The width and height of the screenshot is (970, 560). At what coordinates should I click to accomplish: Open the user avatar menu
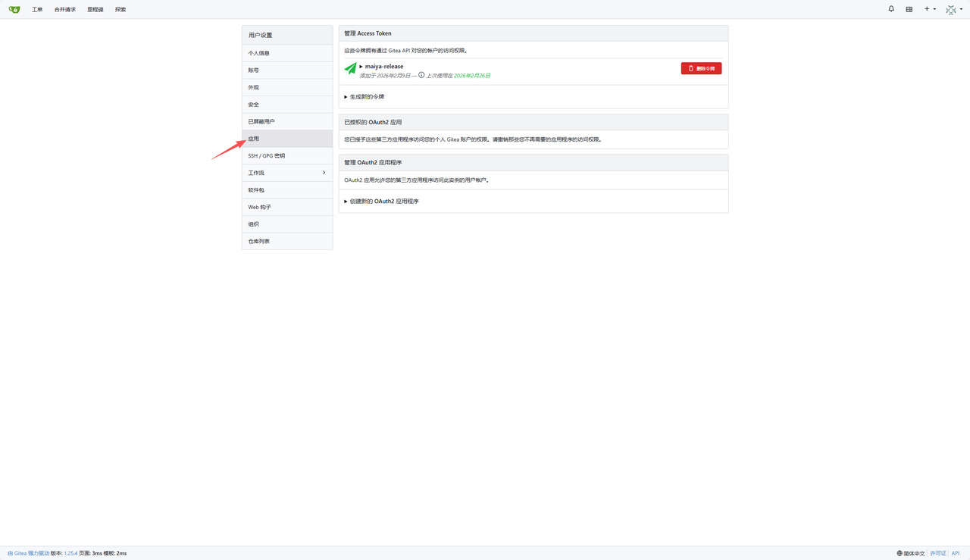pyautogui.click(x=953, y=9)
